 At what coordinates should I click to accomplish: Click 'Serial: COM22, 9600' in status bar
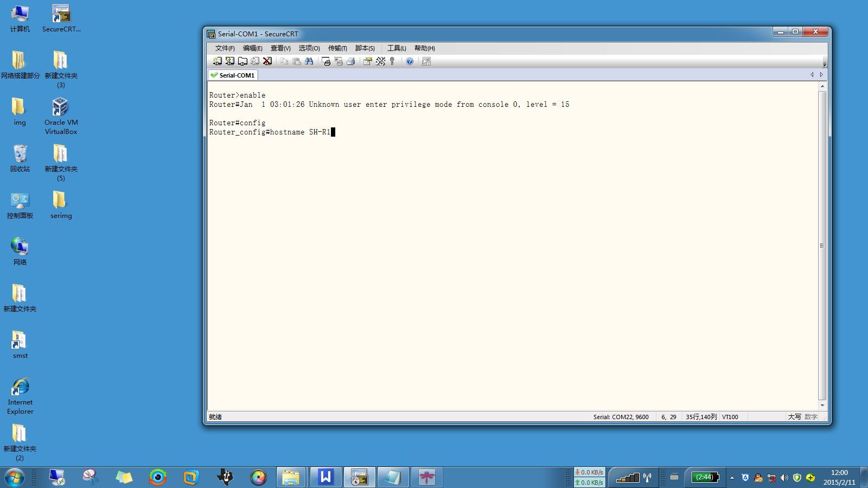pyautogui.click(x=621, y=417)
